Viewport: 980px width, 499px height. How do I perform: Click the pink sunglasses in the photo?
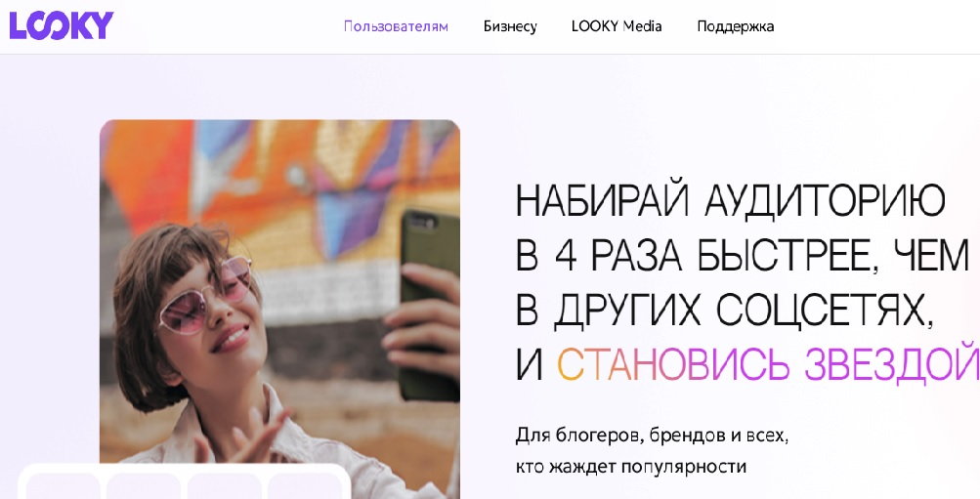[x=205, y=295]
